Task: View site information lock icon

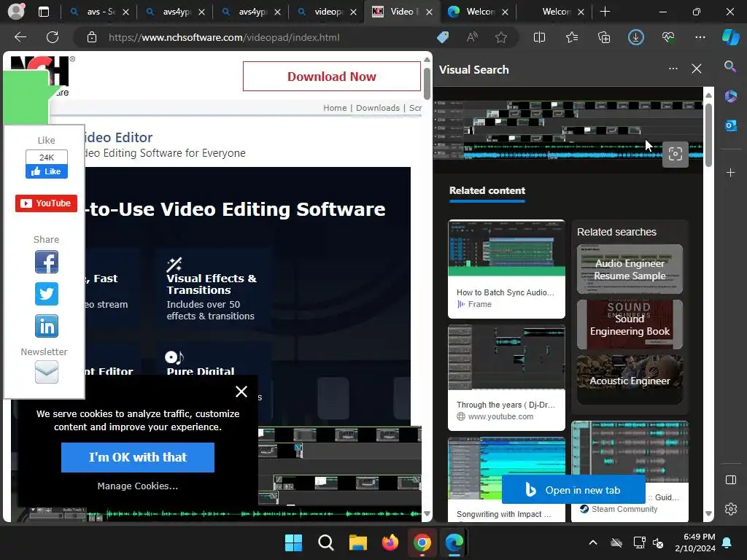Action: (92, 37)
